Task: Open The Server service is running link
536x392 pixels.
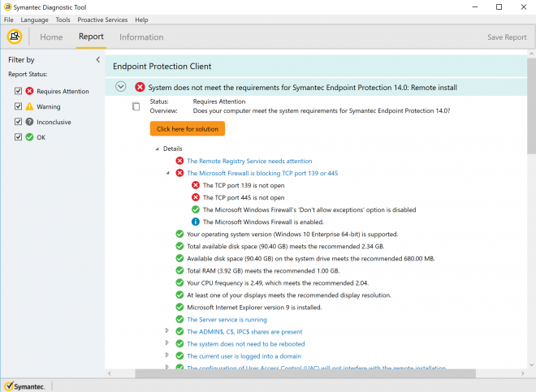Action: [x=227, y=320]
